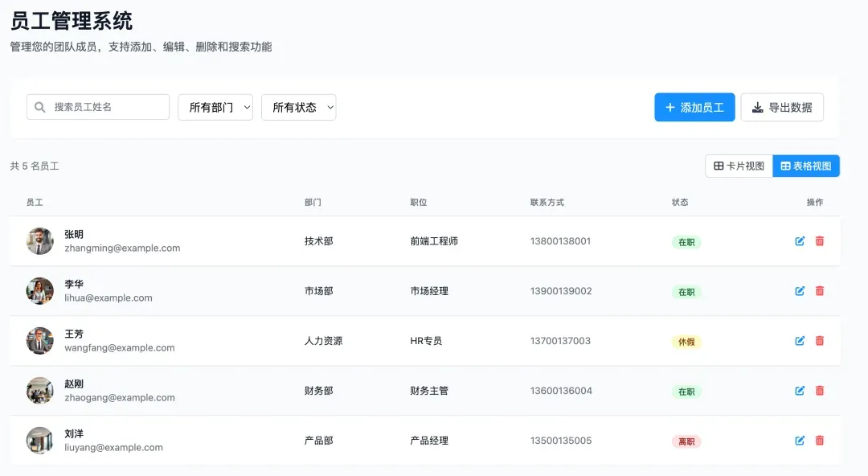The width and height of the screenshot is (868, 476).
Task: Click the 员工管理系统 page title
Action: (x=72, y=21)
